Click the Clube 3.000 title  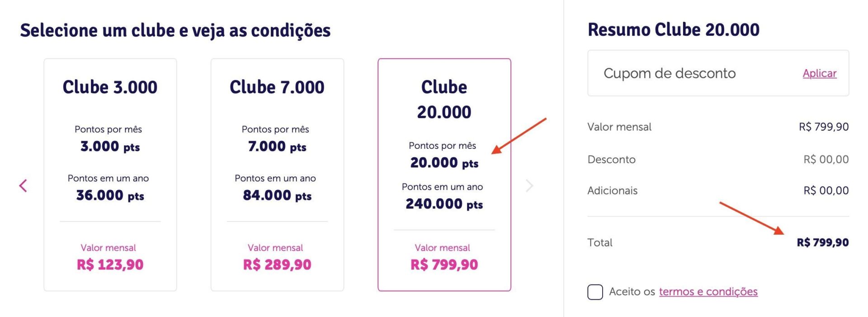[110, 87]
